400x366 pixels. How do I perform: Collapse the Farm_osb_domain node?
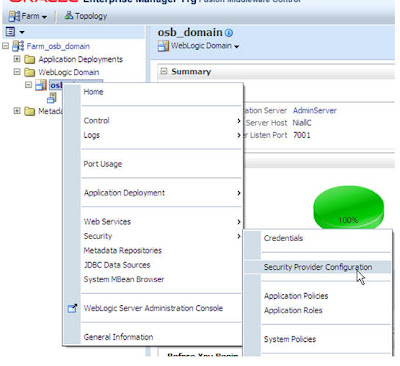click(x=5, y=46)
